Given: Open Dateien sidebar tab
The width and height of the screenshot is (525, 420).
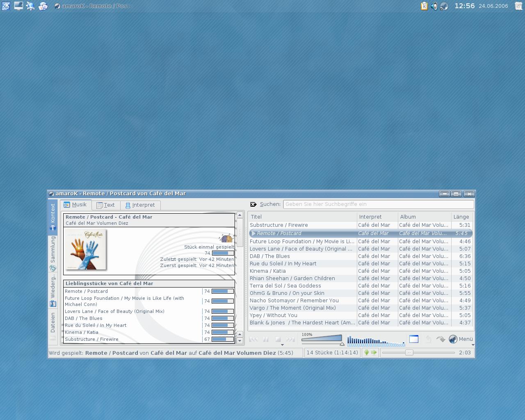Looking at the screenshot, I should [x=52, y=326].
